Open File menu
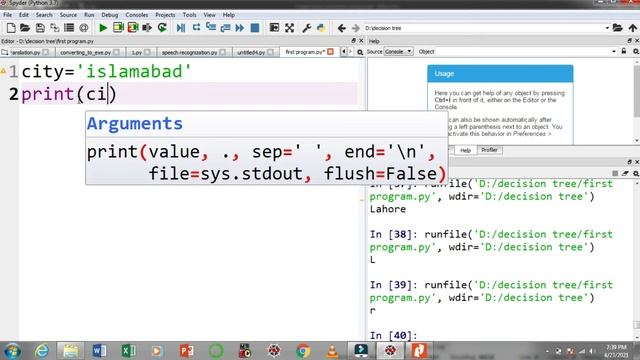This screenshot has height=360, width=640. [7, 15]
